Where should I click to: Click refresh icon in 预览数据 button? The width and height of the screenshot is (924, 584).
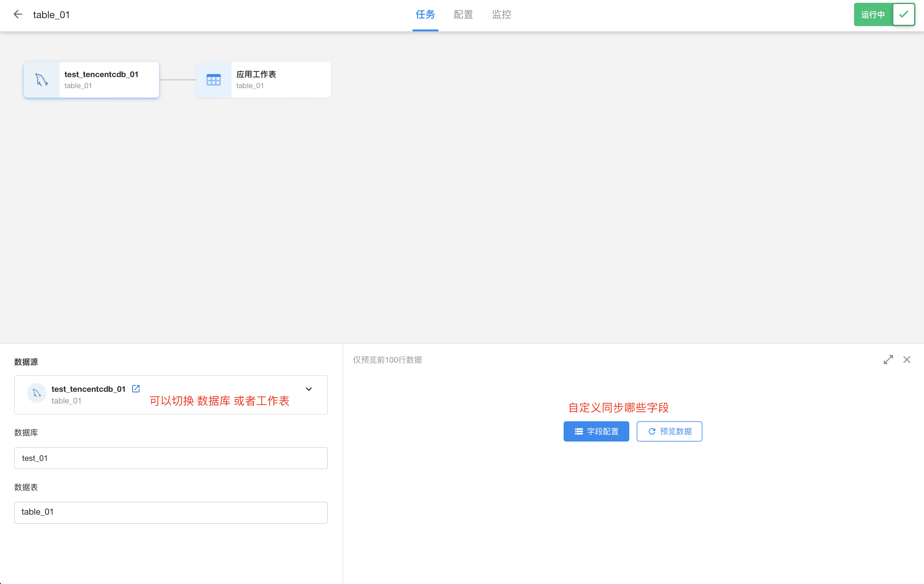click(x=651, y=431)
